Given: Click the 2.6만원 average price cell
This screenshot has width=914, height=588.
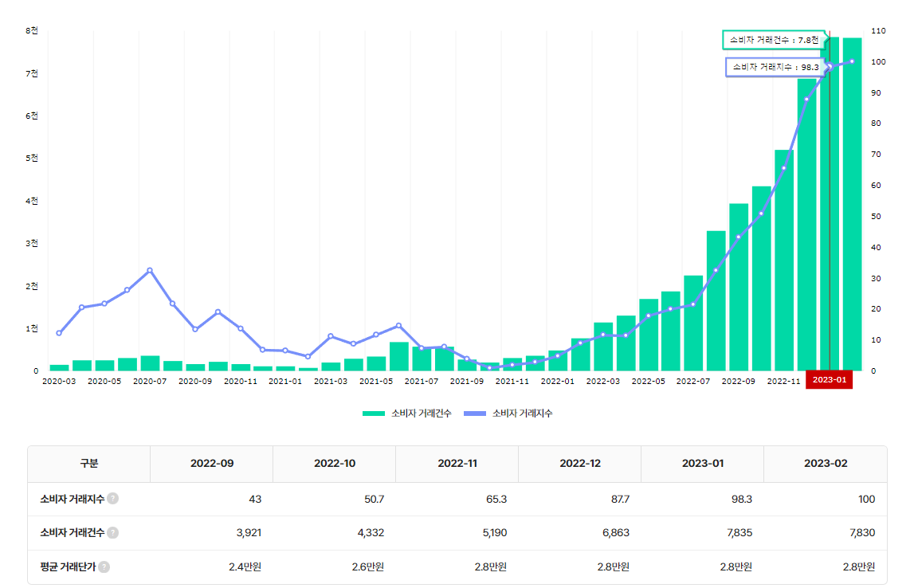Looking at the screenshot, I should coord(368,566).
